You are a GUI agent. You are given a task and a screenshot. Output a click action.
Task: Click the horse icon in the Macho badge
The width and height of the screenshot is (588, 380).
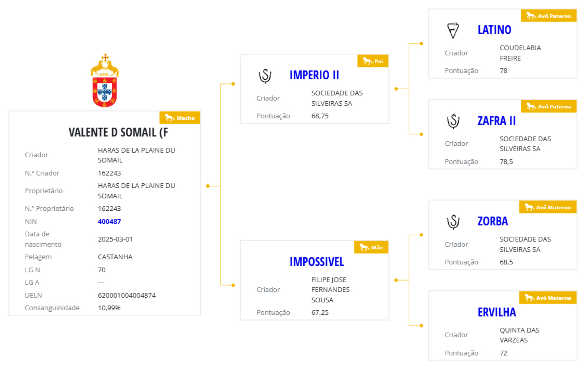pyautogui.click(x=169, y=118)
